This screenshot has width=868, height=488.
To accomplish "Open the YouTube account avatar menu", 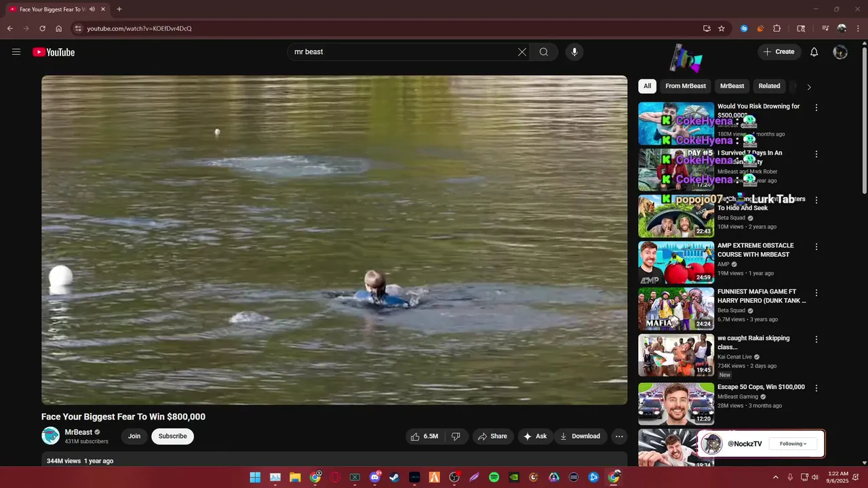I will tap(840, 52).
